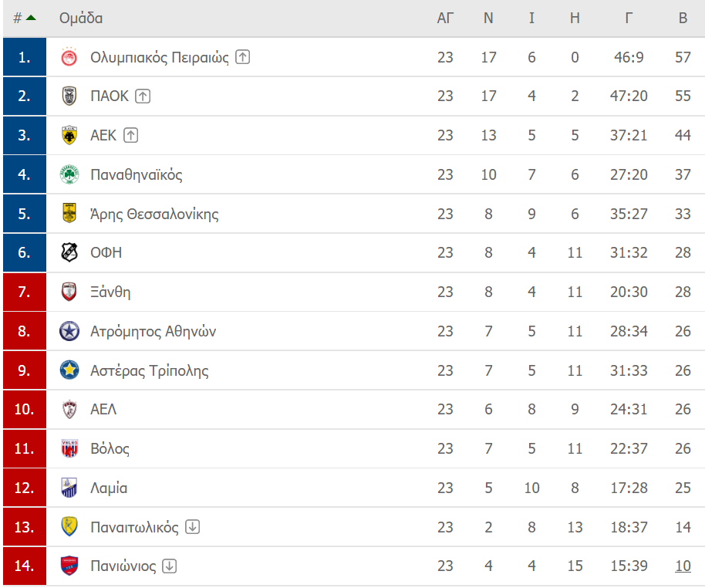Open the Άρης Θεσσαλονίκης team link
This screenshot has width=705, height=588.
[x=154, y=215]
